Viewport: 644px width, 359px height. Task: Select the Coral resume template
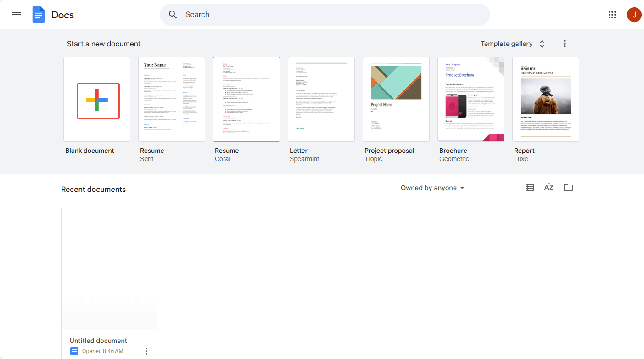246,99
